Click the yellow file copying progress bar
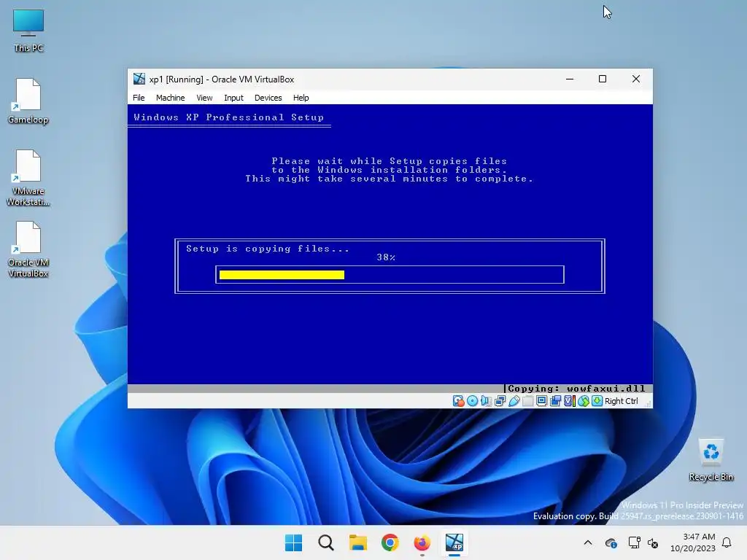The height and width of the screenshot is (560, 747). [282, 275]
